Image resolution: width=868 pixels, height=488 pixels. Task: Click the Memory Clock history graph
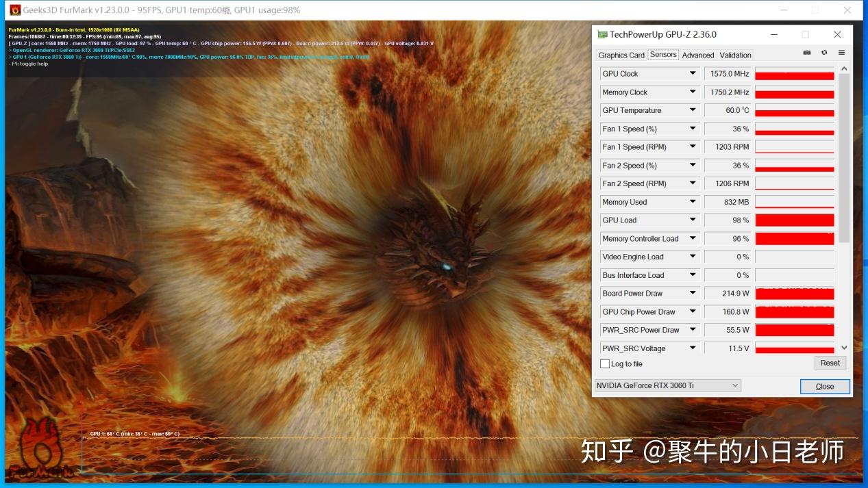pyautogui.click(x=795, y=92)
